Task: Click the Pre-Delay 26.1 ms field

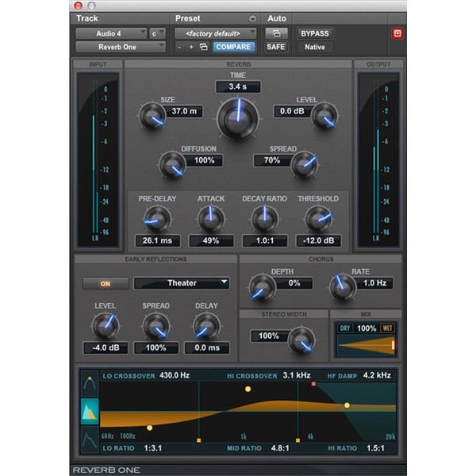Action: tap(157, 240)
